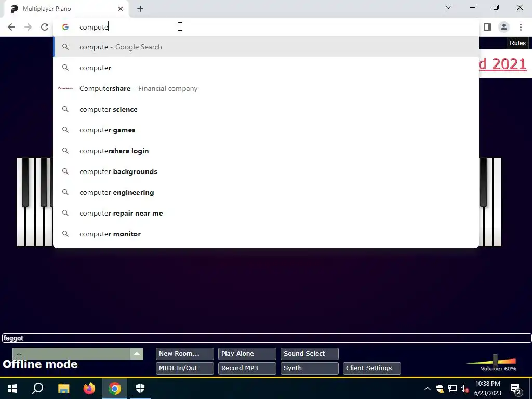Screen dimensions: 532x399
Task: Open File Explorer from taskbar
Action: (63, 389)
